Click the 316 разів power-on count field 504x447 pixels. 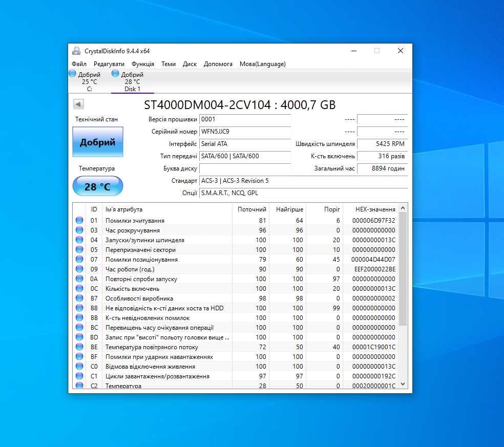click(382, 156)
